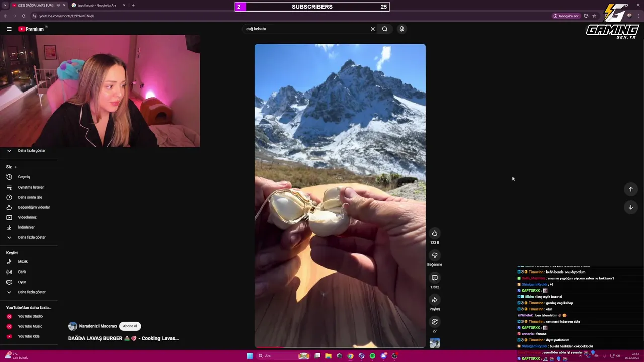Reload the current page
The height and width of the screenshot is (362, 644).
[x=24, y=16]
